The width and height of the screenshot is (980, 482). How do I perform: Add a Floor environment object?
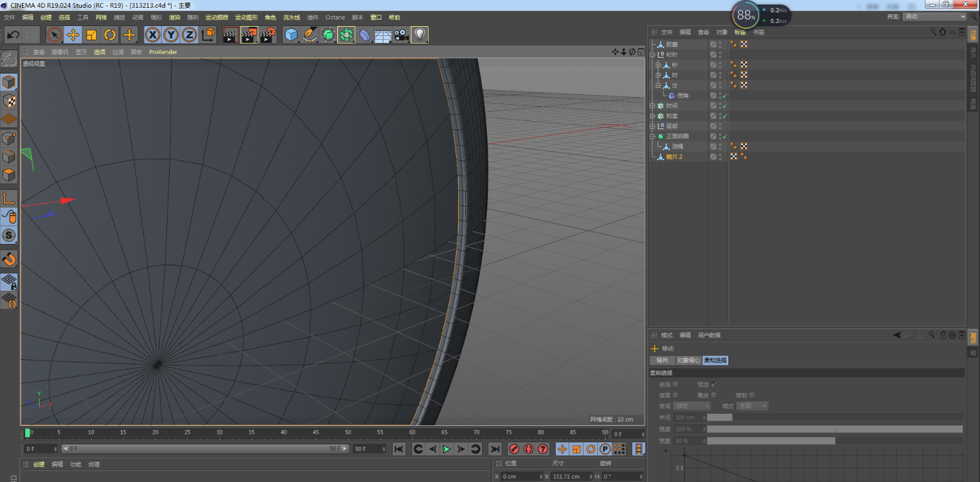[383, 35]
